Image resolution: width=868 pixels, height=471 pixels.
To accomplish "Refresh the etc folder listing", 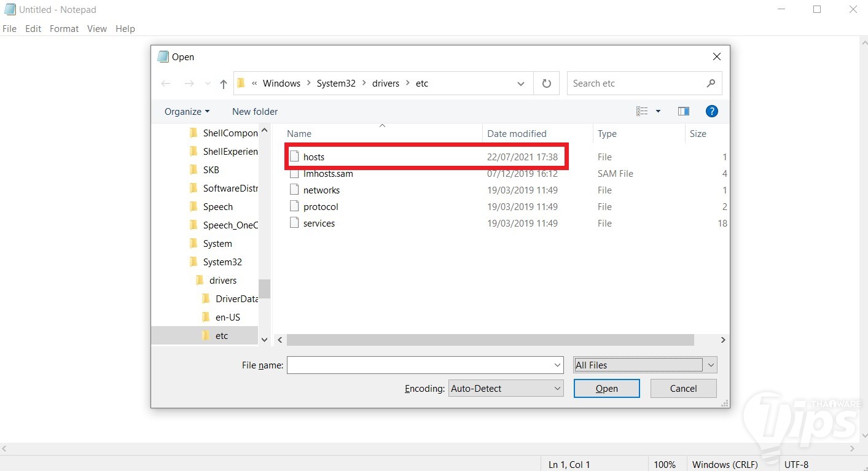I will coord(546,84).
